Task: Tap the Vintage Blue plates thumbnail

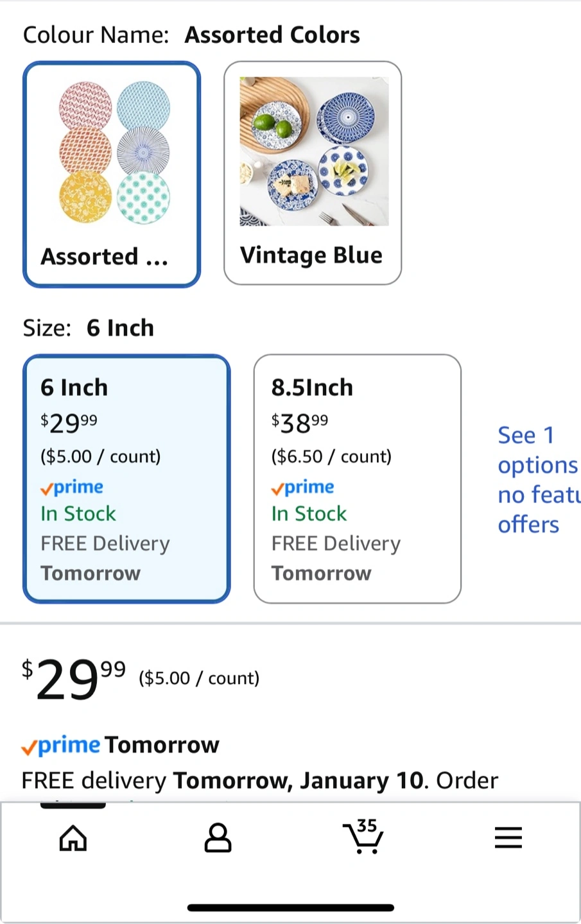Action: [314, 151]
